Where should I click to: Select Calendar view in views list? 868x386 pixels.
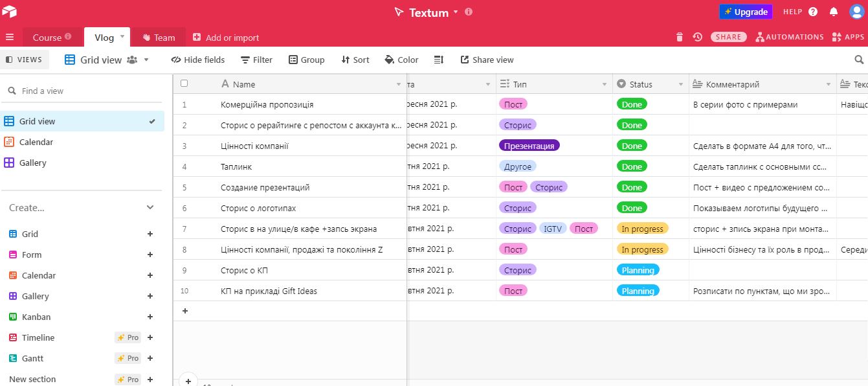(x=82, y=142)
